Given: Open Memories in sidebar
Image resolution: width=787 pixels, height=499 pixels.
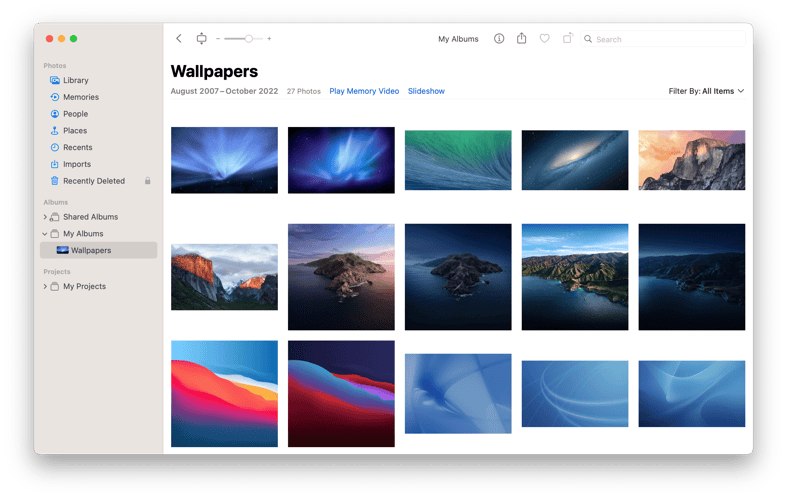Looking at the screenshot, I should [x=98, y=97].
